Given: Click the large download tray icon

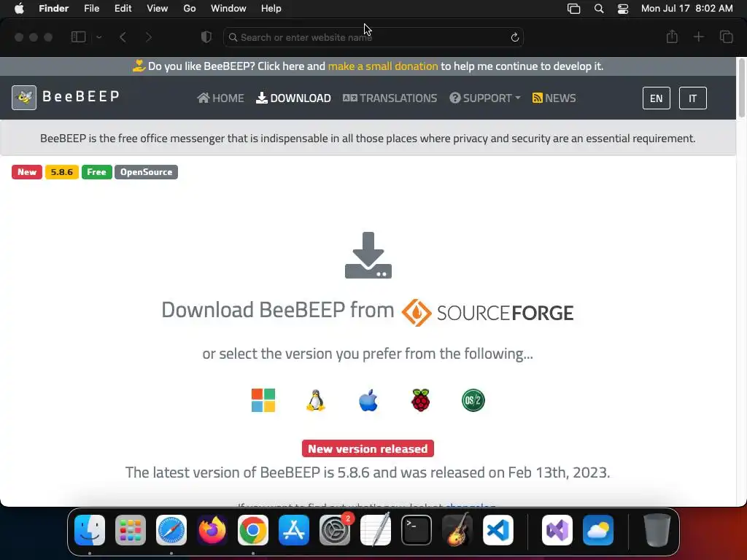Looking at the screenshot, I should (368, 255).
